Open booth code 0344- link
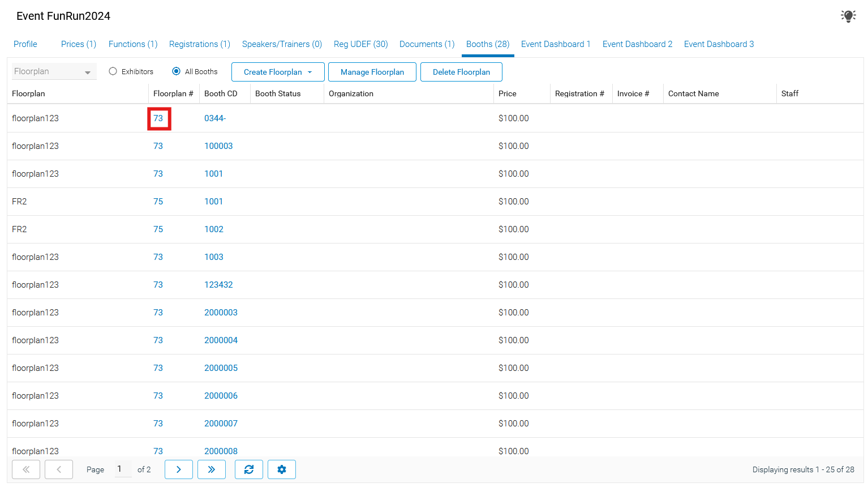 coord(215,118)
